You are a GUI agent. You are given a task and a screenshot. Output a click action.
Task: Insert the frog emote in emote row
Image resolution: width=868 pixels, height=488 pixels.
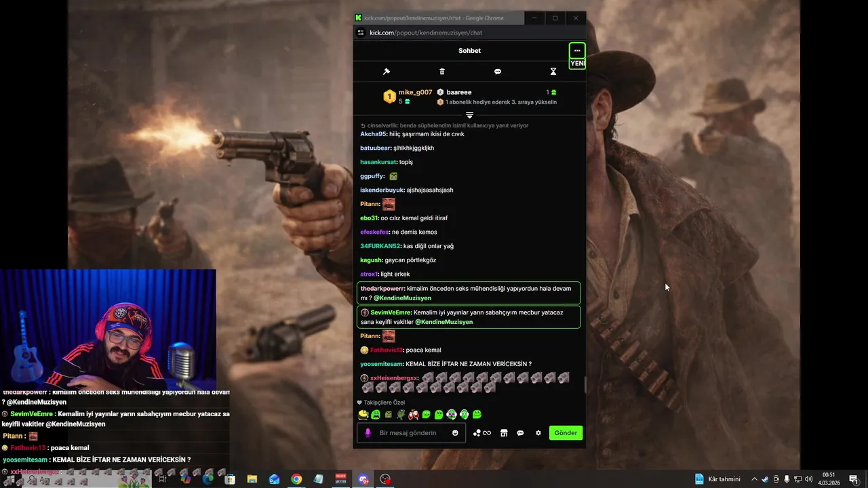click(x=401, y=414)
